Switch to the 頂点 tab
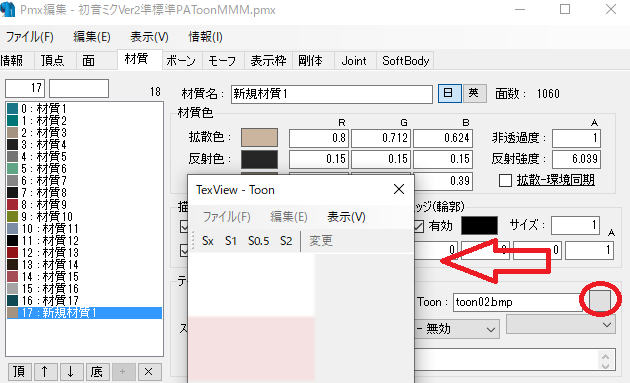The image size is (630, 383). coord(53,61)
